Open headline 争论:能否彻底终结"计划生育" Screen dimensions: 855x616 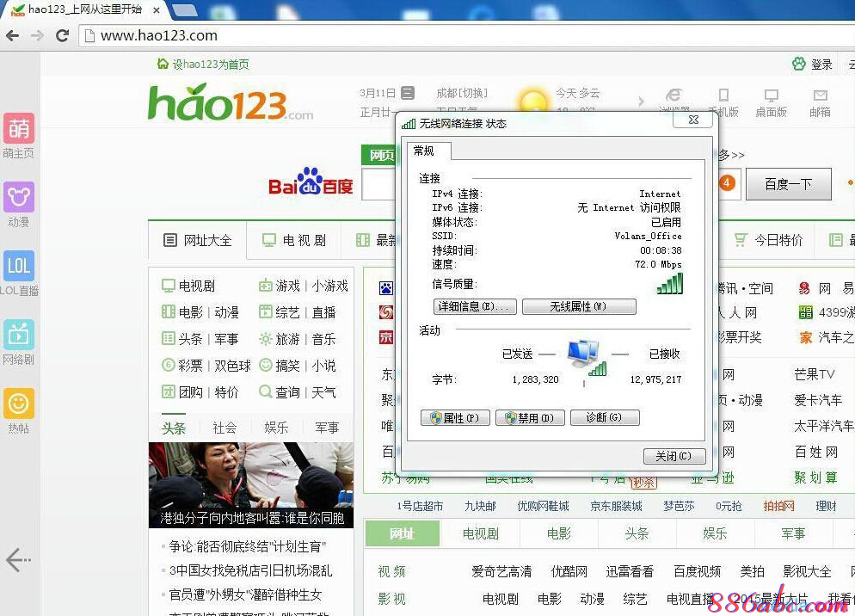click(247, 546)
